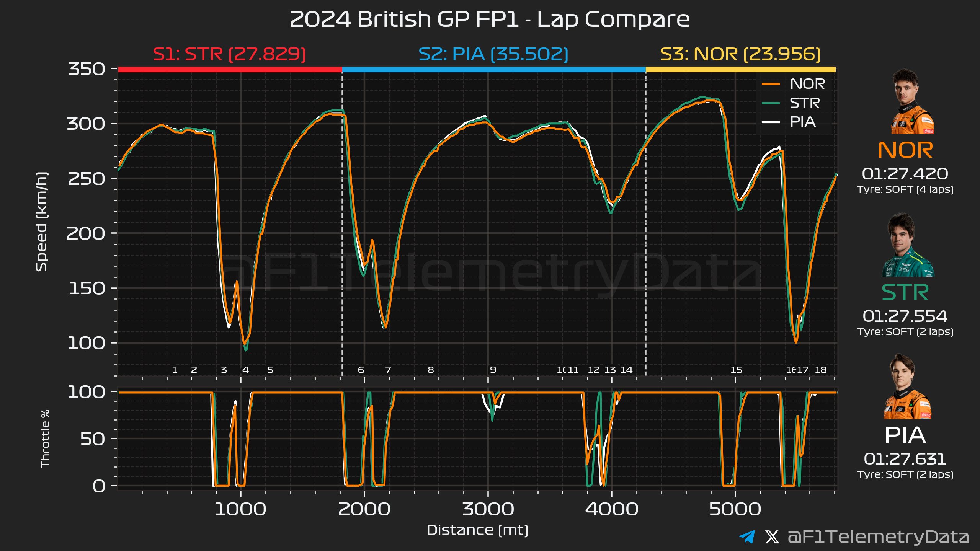Click the turn 15 corner marker
Viewport: 980px width, 551px height.
736,370
